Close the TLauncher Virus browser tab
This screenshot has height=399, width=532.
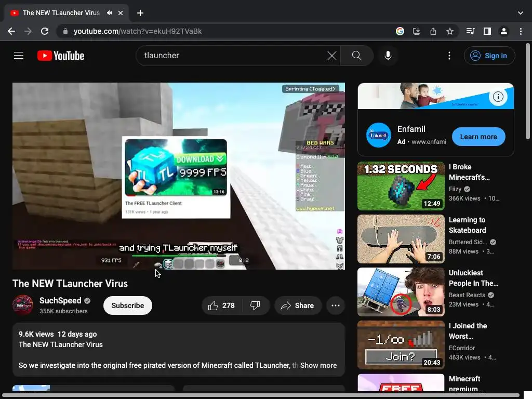click(121, 13)
